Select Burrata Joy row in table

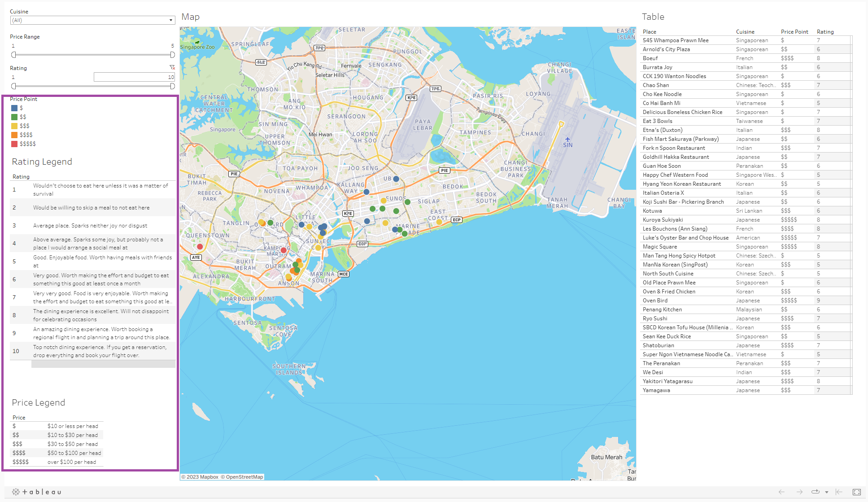coord(657,67)
